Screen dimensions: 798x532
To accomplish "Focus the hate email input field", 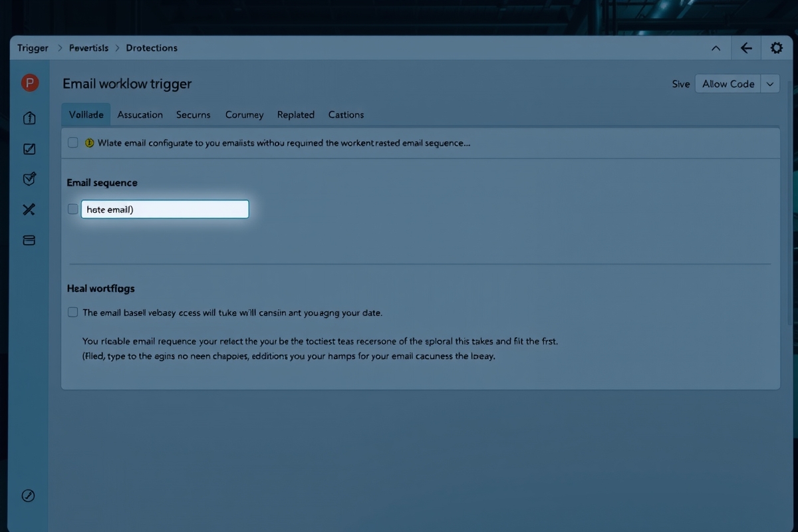I will [x=165, y=209].
